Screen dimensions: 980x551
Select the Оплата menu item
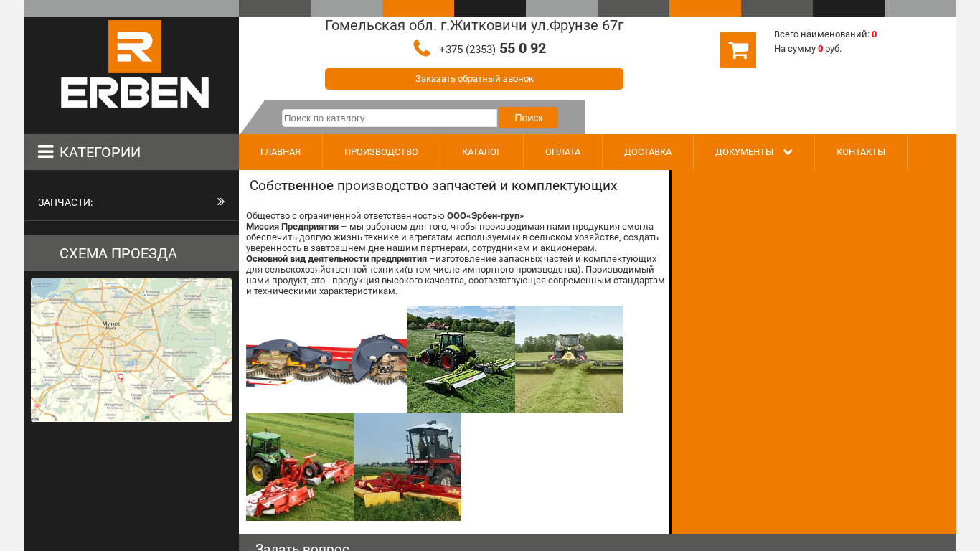tap(562, 152)
